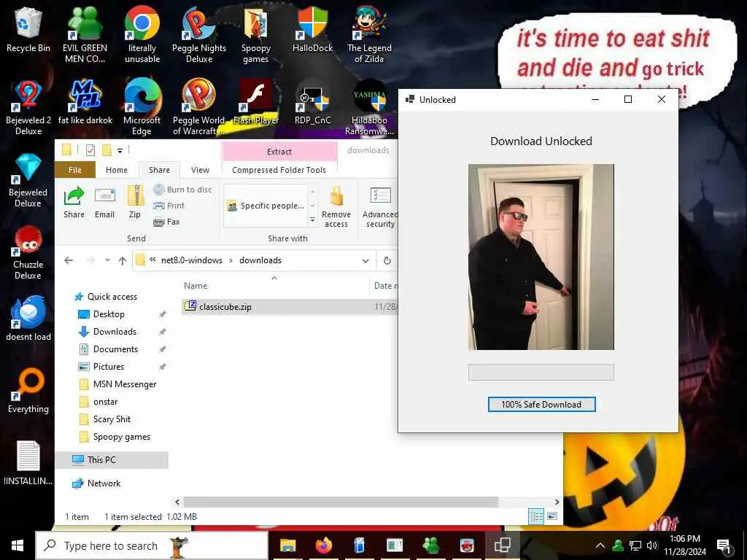Open Firefox from the taskbar
Image resolution: width=747 pixels, height=560 pixels.
[x=323, y=545]
